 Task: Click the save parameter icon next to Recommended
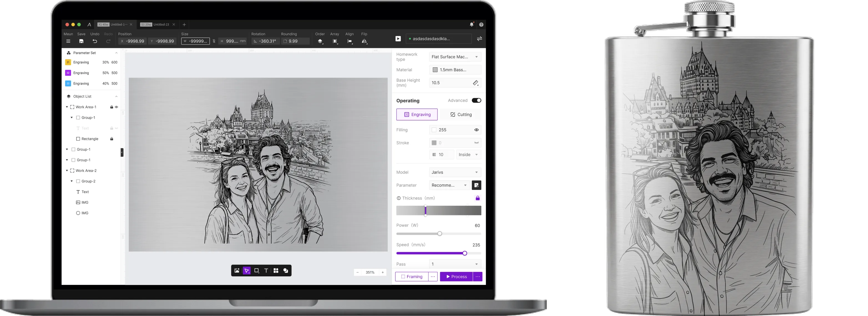477,185
